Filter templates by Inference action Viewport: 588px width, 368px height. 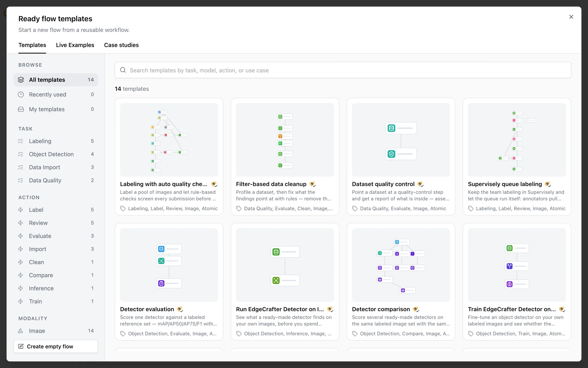(56, 288)
